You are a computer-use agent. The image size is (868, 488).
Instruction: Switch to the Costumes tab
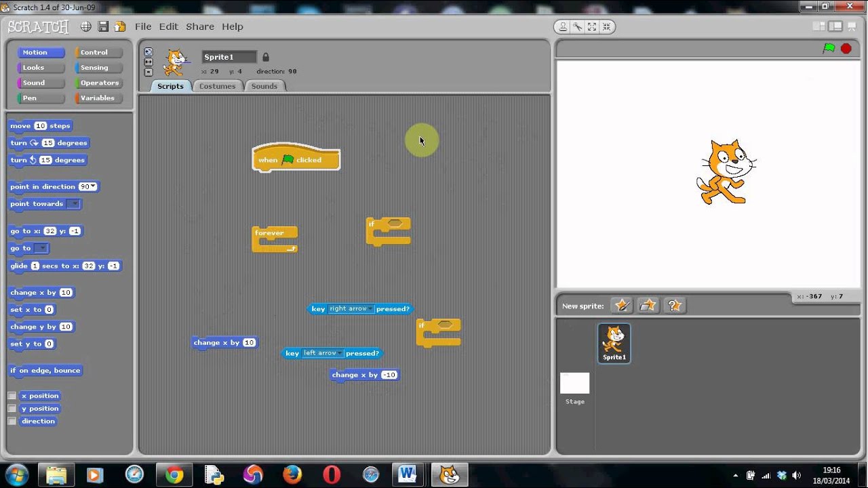click(218, 86)
